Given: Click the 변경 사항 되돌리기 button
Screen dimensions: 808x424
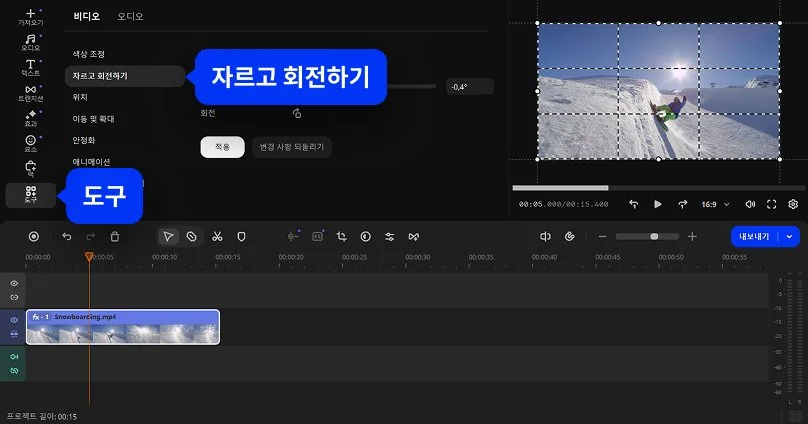Looking at the screenshot, I should pos(292,147).
